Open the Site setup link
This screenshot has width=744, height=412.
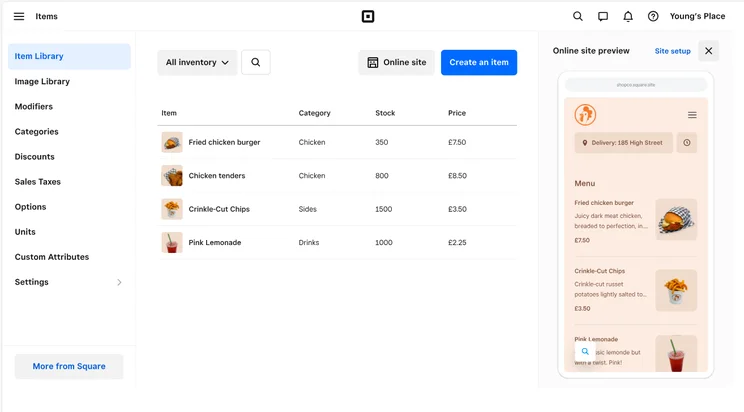(x=672, y=51)
